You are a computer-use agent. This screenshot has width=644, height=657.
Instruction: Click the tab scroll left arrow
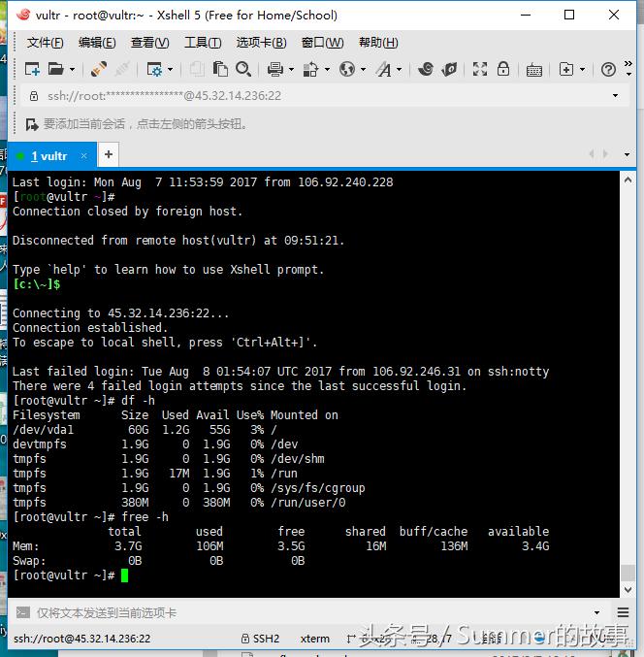coord(592,154)
